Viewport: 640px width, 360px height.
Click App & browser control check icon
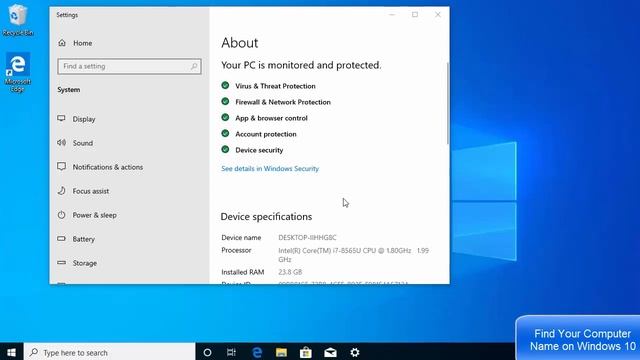tap(225, 118)
